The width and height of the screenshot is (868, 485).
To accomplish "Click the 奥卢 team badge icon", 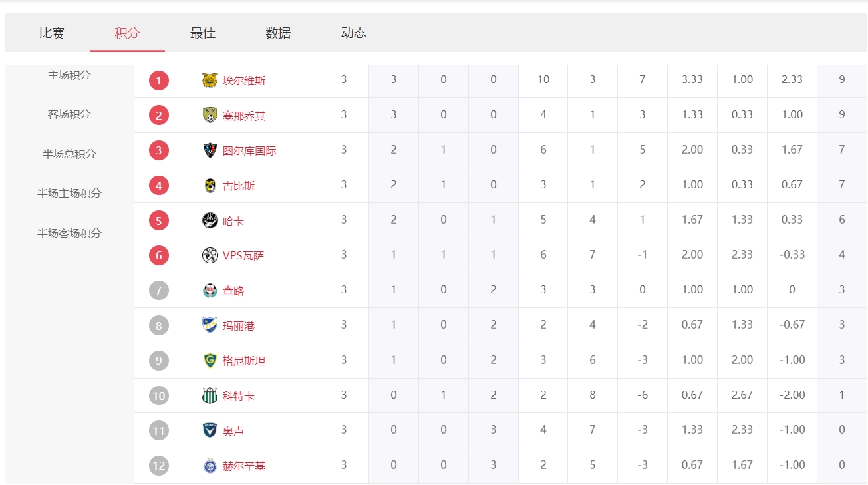I will [210, 430].
